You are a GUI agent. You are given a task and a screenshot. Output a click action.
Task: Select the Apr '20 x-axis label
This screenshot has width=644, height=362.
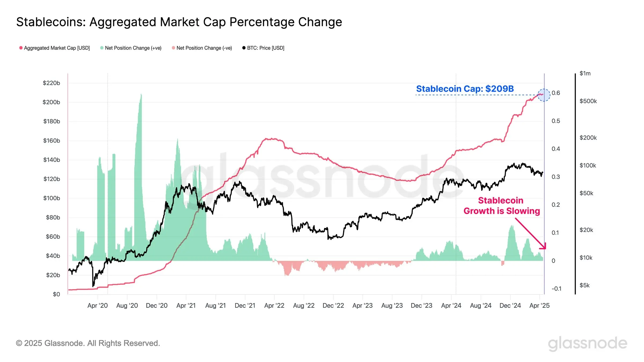97,305
